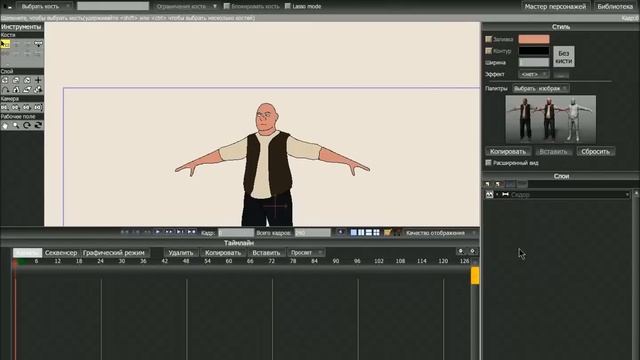Viewport: 640px width, 360px height.
Task: Open the Ограничения кости dropdown
Action: [187, 7]
